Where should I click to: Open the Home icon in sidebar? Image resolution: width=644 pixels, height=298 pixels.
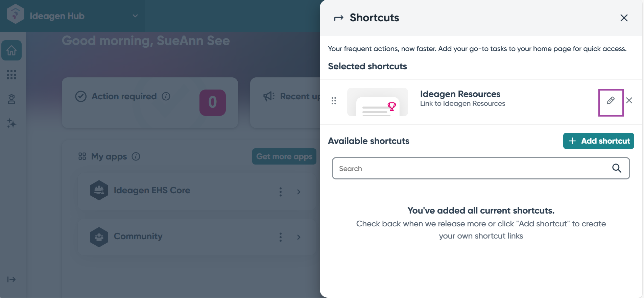coord(11,50)
